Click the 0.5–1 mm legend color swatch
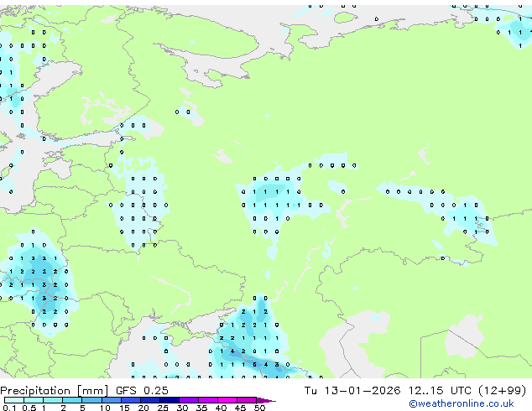The width and height of the screenshot is (532, 411). (x=34, y=400)
